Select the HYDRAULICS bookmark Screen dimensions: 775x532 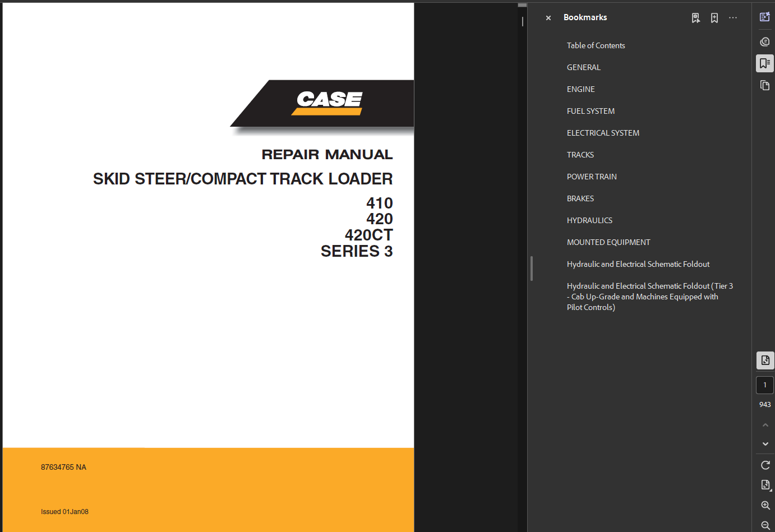click(x=589, y=220)
